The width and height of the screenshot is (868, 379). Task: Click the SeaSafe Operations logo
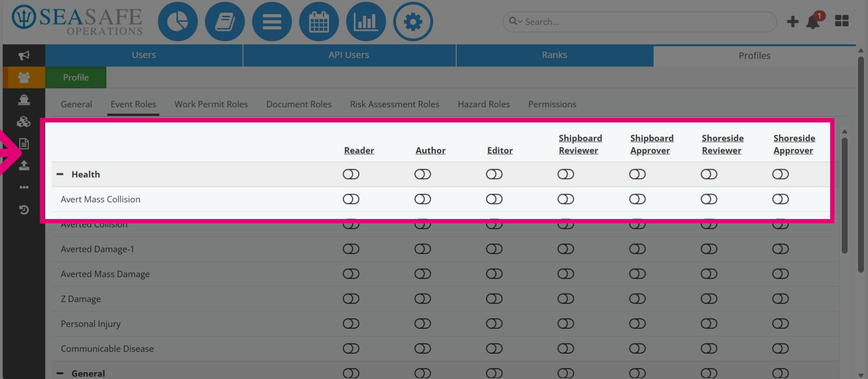(77, 21)
